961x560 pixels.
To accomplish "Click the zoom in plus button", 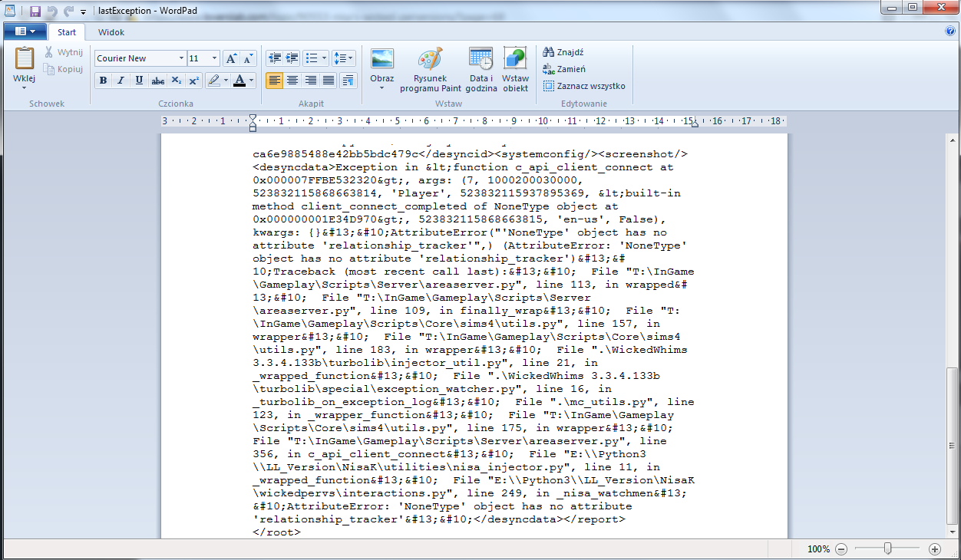I will coord(934,549).
